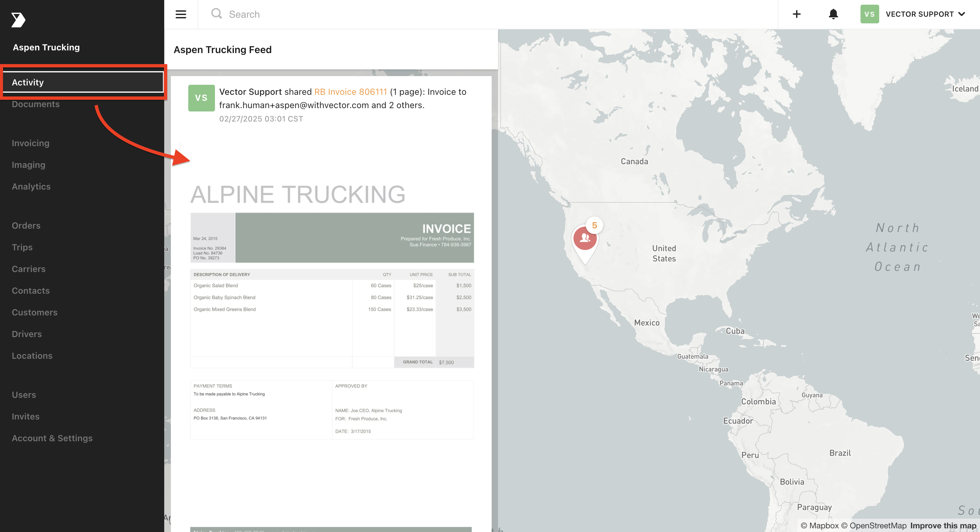Go to Invoicing in sidebar
Viewport: 980px width, 532px height.
pyautogui.click(x=30, y=144)
